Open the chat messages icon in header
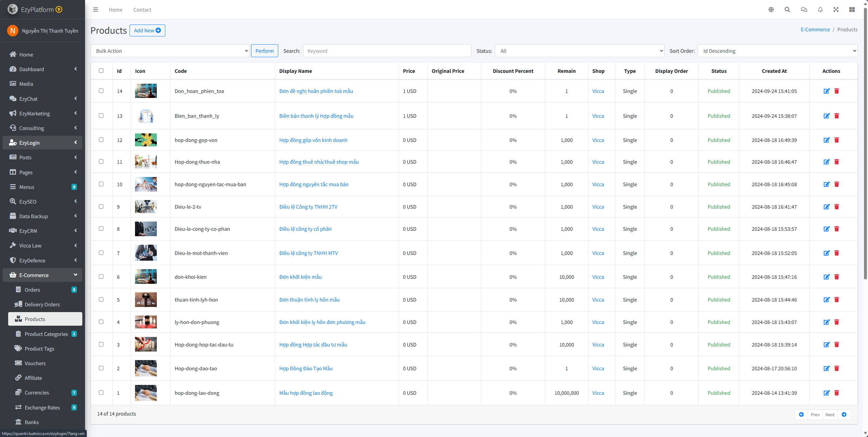The image size is (868, 437). 804,10
